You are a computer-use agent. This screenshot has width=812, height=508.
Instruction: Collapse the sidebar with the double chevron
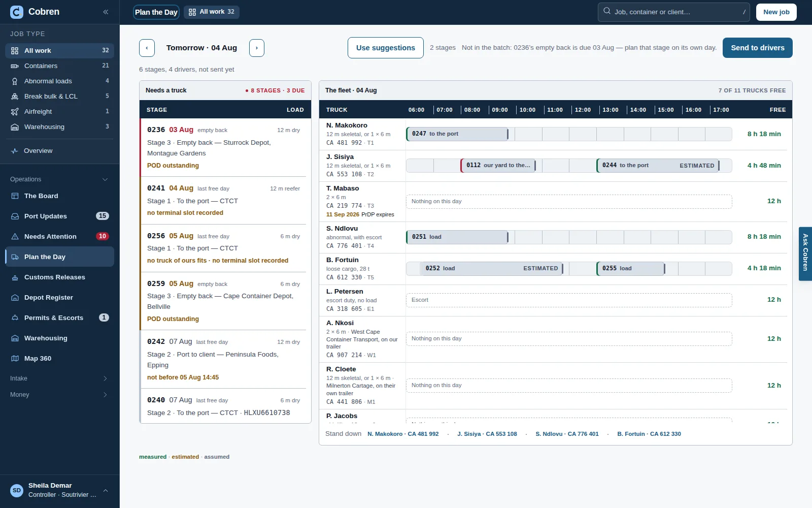pyautogui.click(x=106, y=12)
